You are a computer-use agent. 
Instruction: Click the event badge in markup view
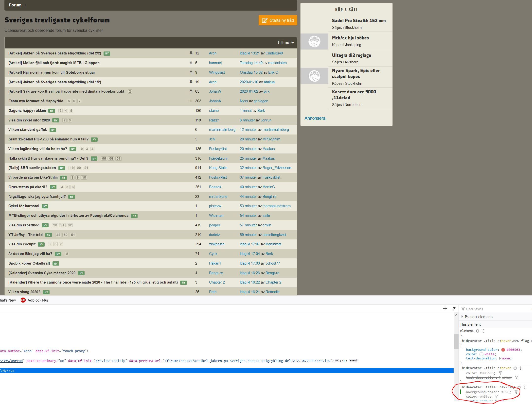(353, 361)
